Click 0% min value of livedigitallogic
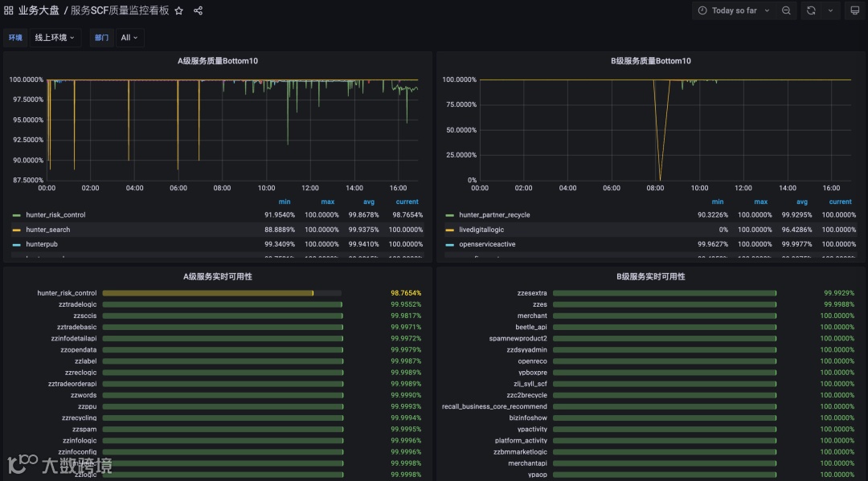This screenshot has height=481, width=868. coord(723,230)
